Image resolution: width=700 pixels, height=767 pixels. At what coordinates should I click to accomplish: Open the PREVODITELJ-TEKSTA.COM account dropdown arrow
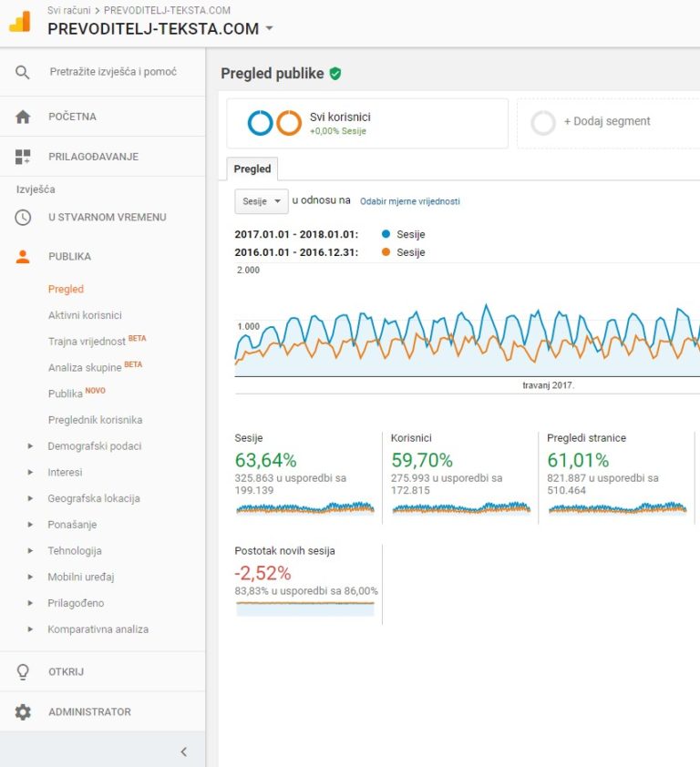click(269, 28)
